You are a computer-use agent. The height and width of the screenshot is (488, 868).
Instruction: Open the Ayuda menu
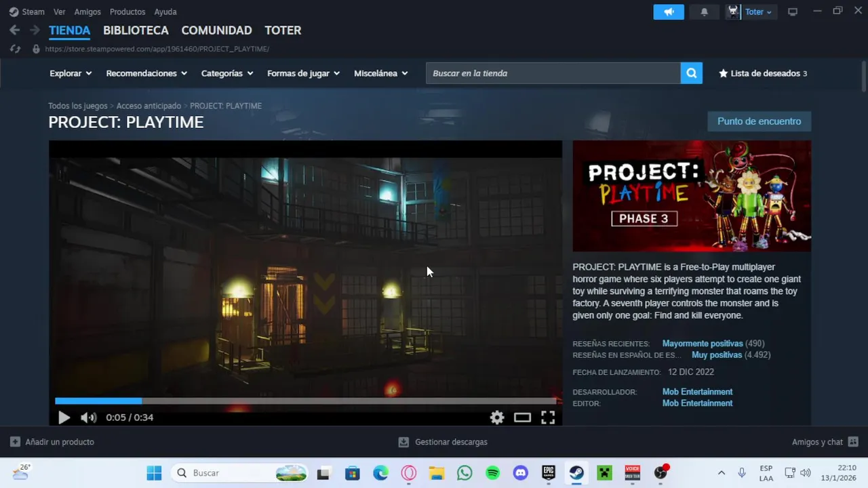click(165, 12)
